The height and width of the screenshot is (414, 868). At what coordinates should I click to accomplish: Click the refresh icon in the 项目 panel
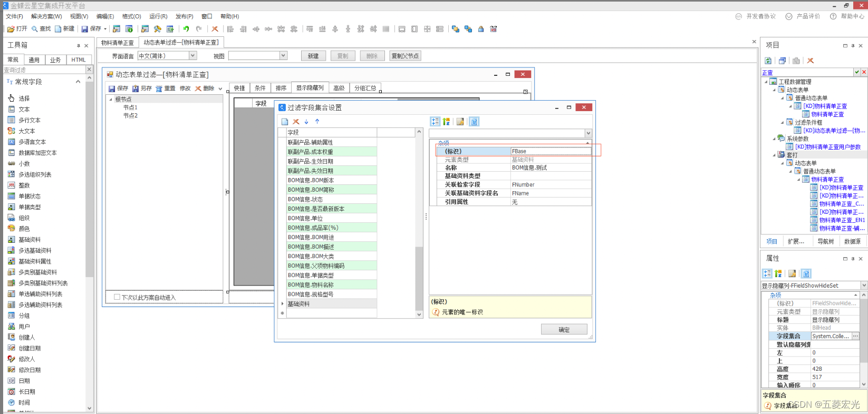point(768,61)
